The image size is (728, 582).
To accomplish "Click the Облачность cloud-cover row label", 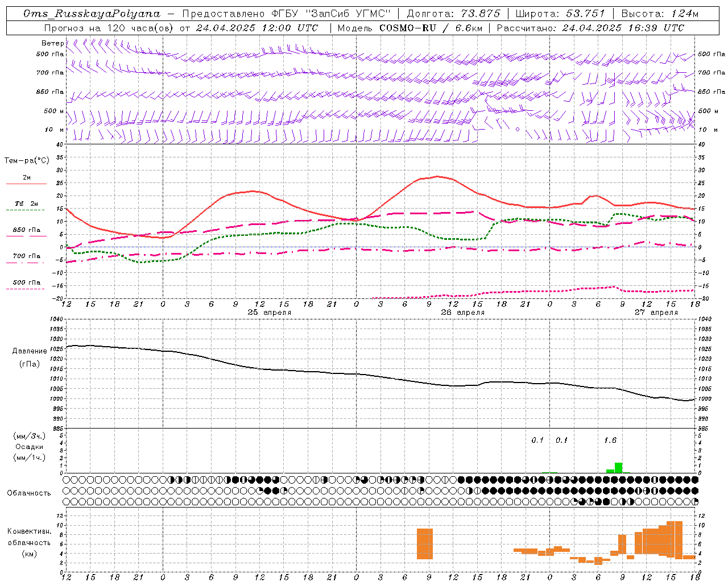I will (x=29, y=493).
